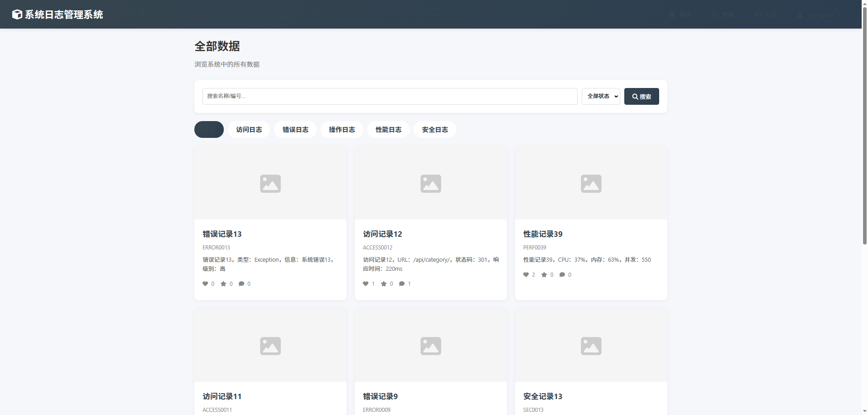Viewport: 868px width, 415px height.
Task: Like 性能记录39 with heart icon
Action: click(526, 275)
